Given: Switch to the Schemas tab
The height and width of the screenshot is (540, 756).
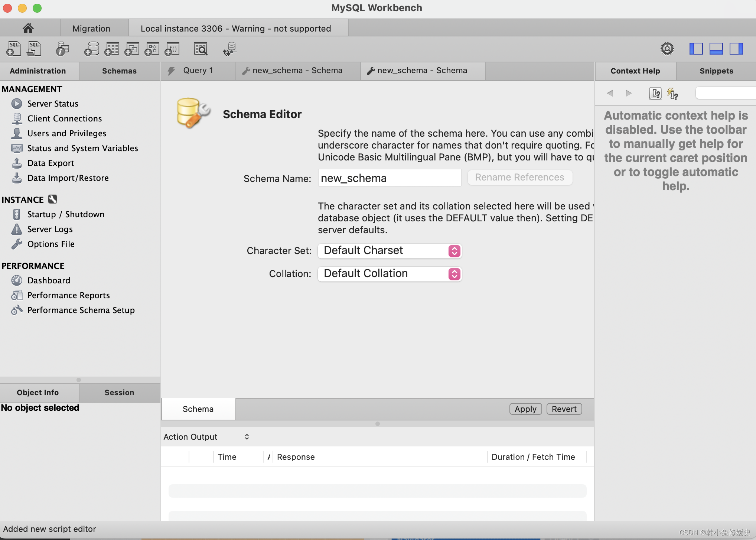Looking at the screenshot, I should coord(119,71).
